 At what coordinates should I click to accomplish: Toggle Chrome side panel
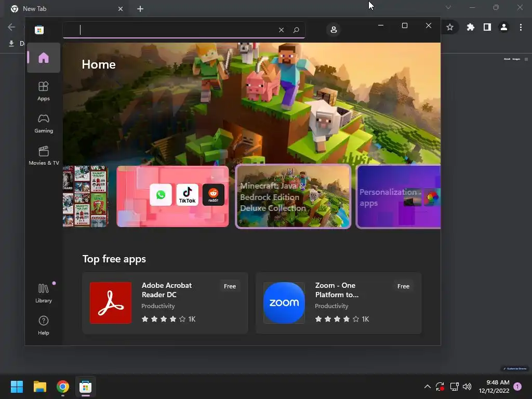tap(487, 27)
